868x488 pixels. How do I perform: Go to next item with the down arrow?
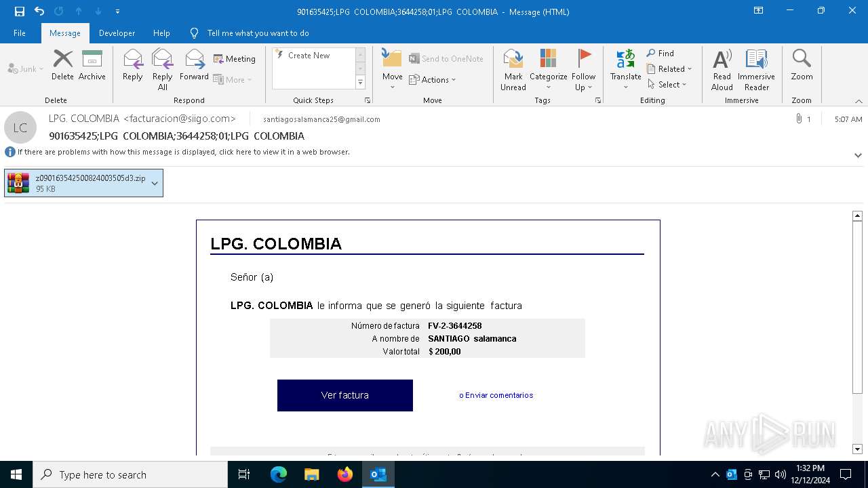(x=98, y=12)
